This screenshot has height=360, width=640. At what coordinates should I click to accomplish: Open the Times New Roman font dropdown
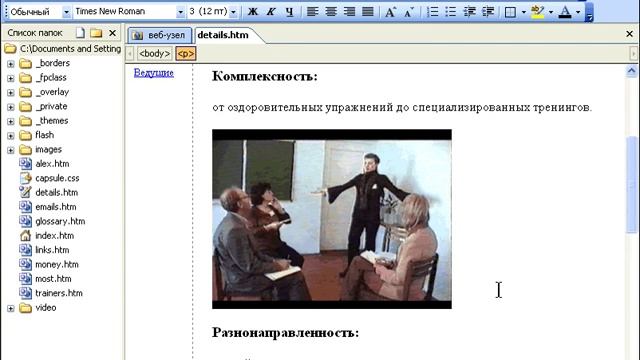pos(180,12)
